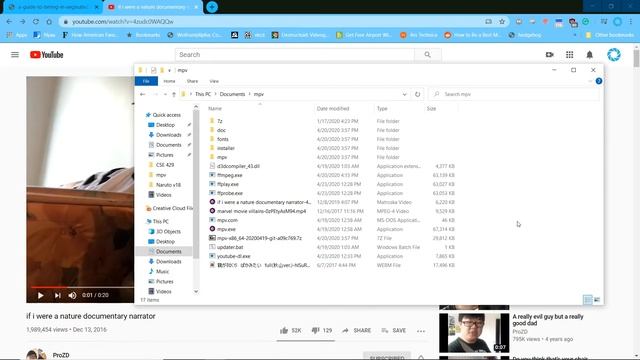Go up one folder in Explorer
The height and width of the screenshot is (360, 640).
tap(173, 94)
